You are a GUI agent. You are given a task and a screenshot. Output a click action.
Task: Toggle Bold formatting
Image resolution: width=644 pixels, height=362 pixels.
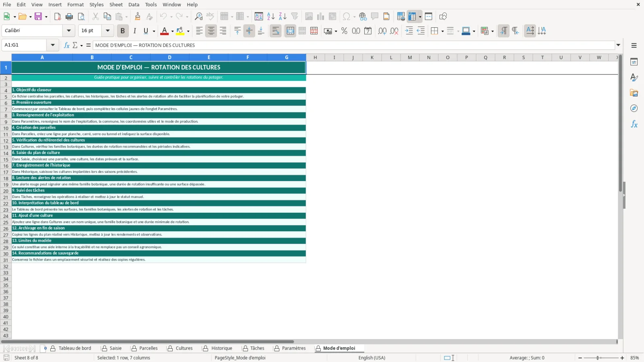pyautogui.click(x=123, y=31)
